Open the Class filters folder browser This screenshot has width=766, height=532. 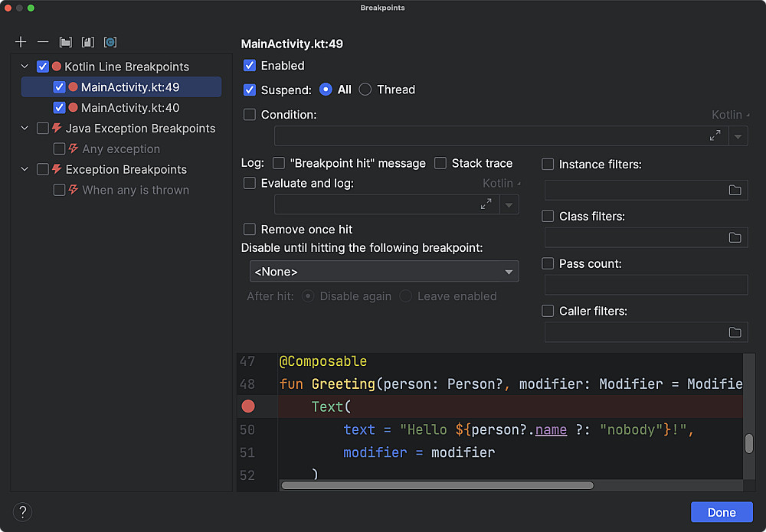(x=735, y=237)
